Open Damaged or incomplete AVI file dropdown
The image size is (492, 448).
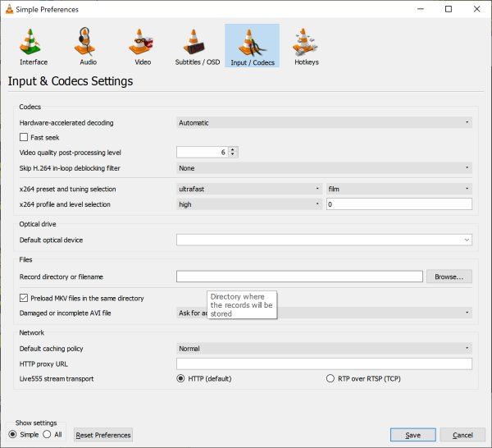(x=324, y=313)
